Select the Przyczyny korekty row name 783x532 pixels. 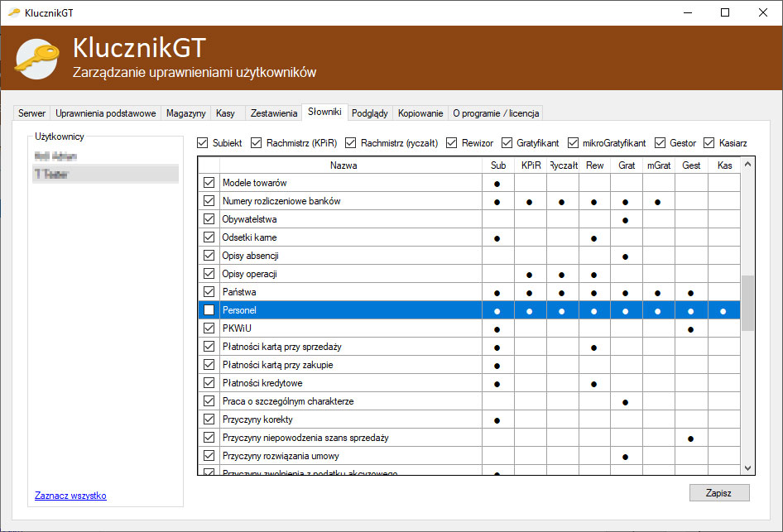[x=257, y=419]
